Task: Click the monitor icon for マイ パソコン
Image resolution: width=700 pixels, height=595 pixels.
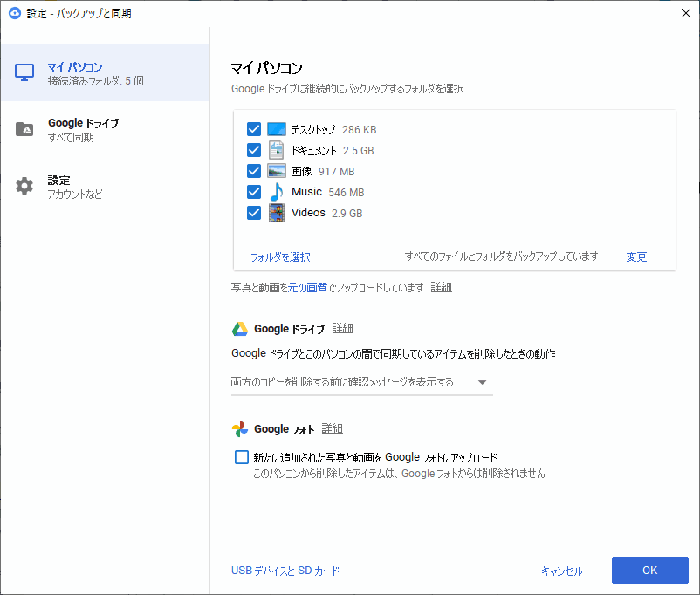Action: click(24, 72)
